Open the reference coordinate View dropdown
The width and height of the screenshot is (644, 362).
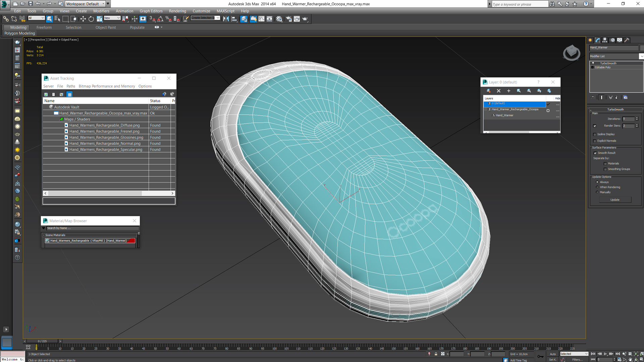(112, 18)
